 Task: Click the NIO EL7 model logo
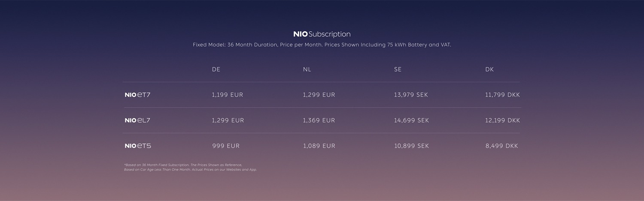[x=137, y=120]
